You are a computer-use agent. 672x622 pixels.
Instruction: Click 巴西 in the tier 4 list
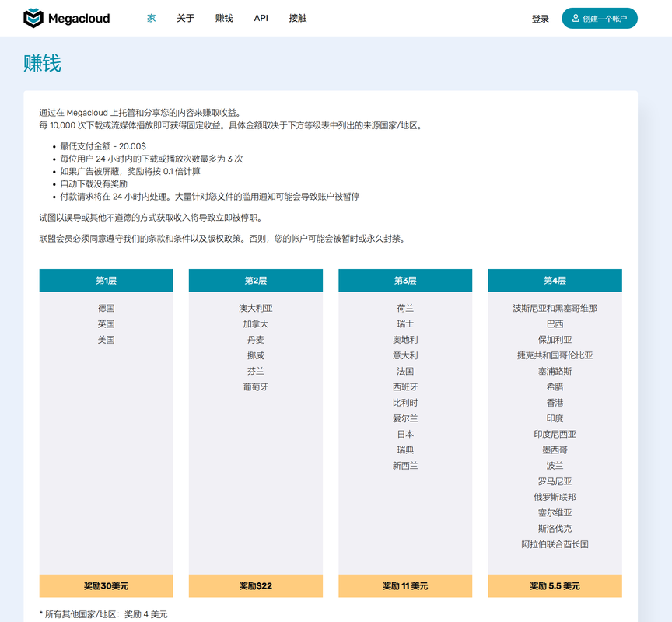[555, 324]
